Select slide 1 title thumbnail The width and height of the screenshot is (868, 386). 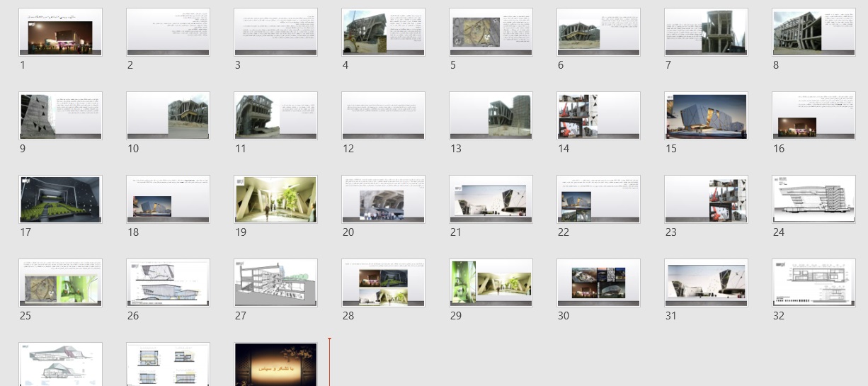click(x=61, y=32)
